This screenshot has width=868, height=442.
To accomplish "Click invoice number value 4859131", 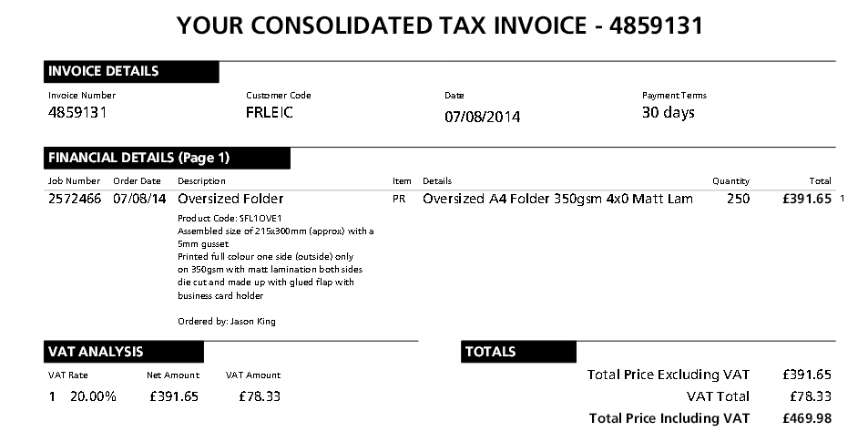I will pos(77,112).
